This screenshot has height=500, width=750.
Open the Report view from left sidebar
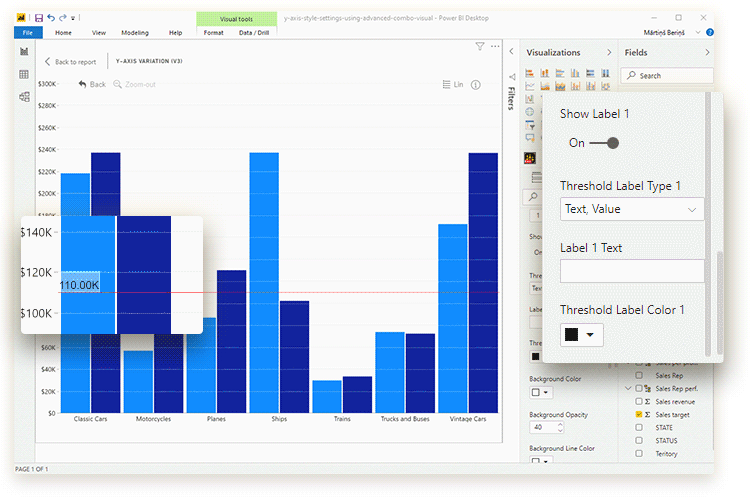pos(24,52)
